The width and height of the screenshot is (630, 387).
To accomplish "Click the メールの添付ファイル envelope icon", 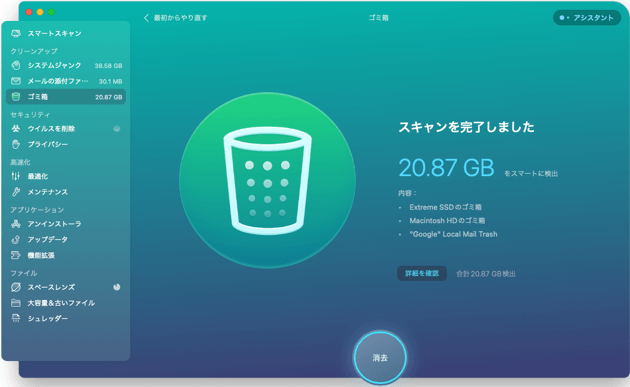I will (16, 81).
